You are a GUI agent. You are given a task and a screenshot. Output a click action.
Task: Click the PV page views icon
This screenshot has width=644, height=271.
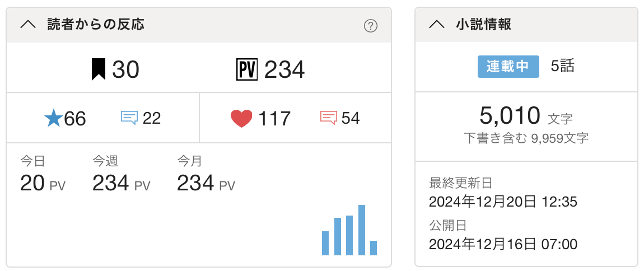pos(246,69)
